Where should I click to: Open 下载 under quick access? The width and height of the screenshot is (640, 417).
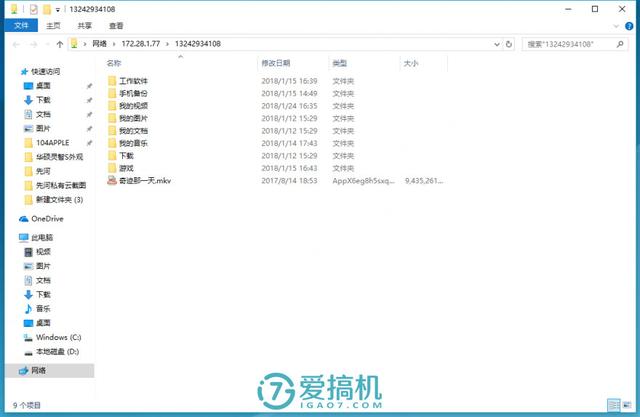click(x=37, y=100)
